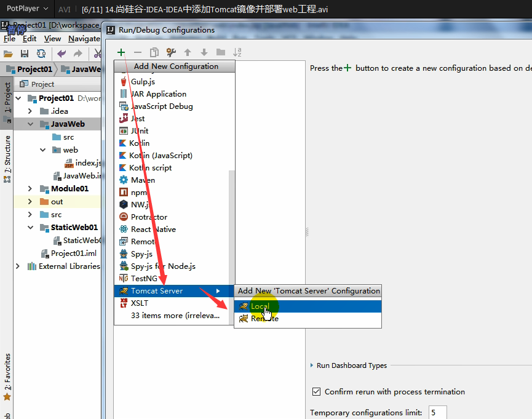Select Protractor configuration type
The width and height of the screenshot is (532, 419).
click(172, 217)
